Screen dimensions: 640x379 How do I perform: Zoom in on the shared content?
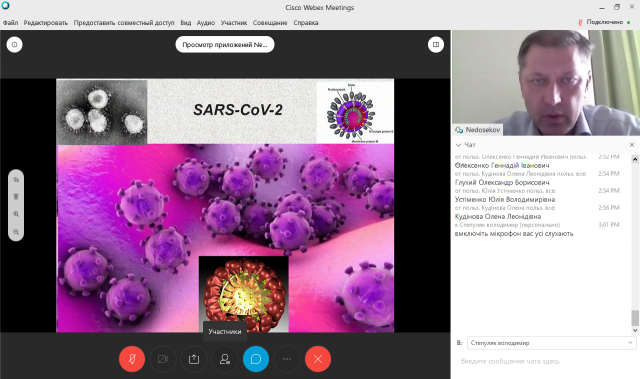[x=16, y=214]
